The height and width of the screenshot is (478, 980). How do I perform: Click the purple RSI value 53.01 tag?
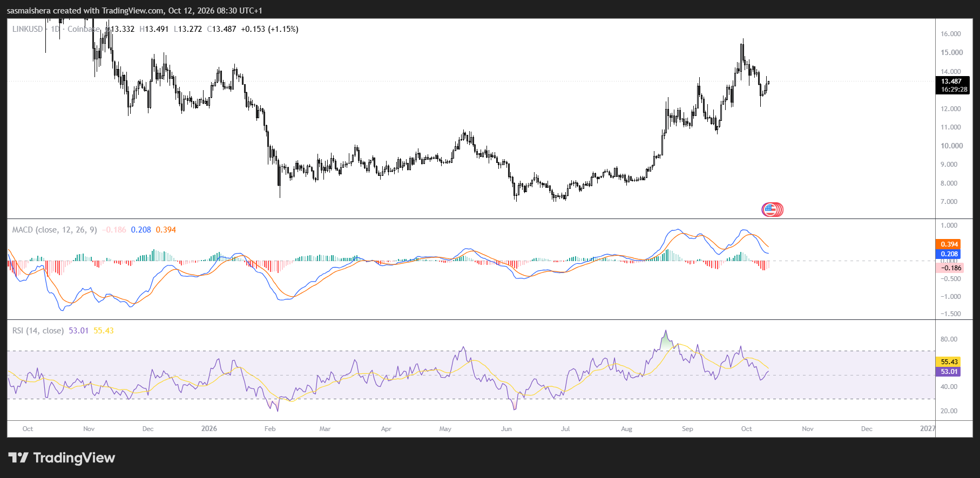[949, 372]
